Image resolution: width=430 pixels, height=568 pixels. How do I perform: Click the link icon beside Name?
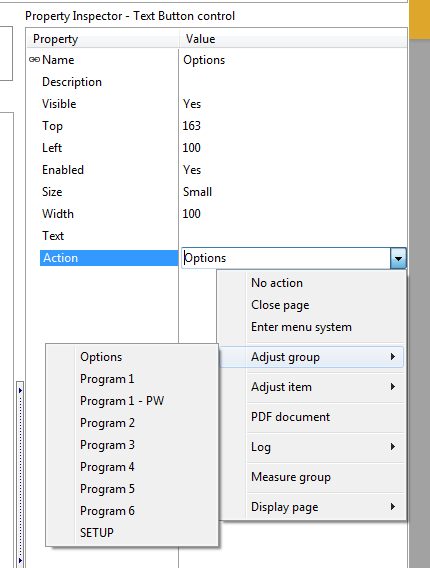(x=34, y=59)
